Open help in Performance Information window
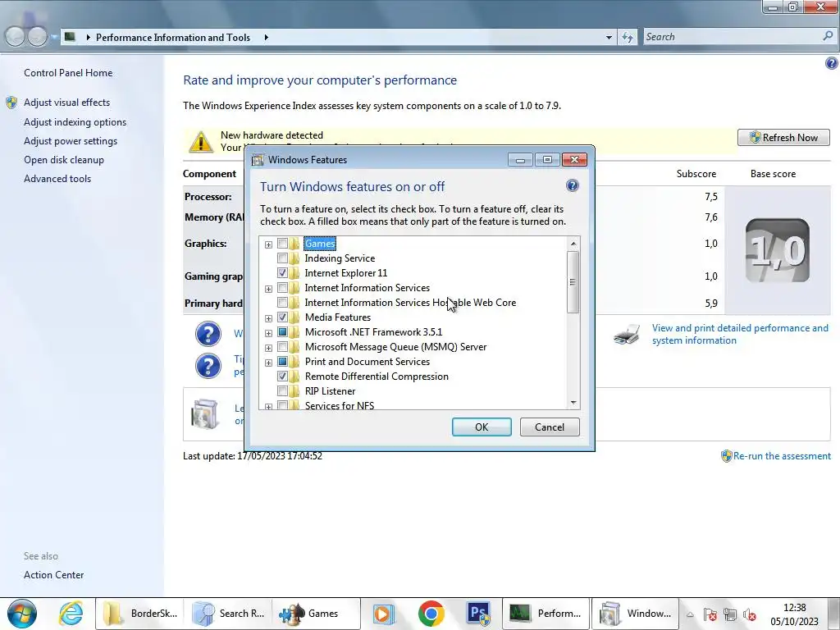Viewport: 840px width, 630px height. 831,63
